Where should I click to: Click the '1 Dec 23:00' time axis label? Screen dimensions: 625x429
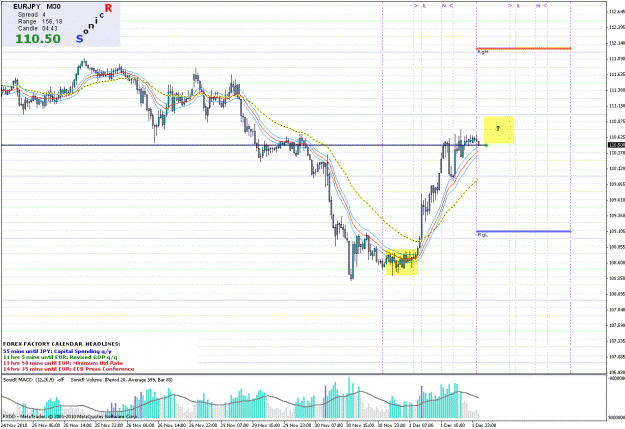click(485, 425)
